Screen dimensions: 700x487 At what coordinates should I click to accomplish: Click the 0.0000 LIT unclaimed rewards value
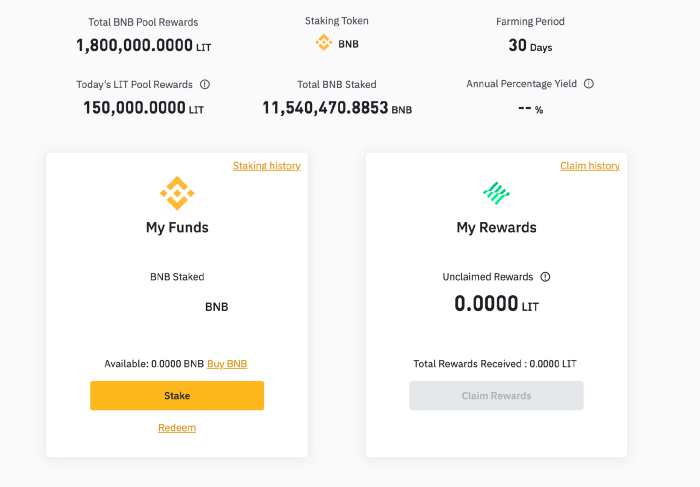point(496,304)
